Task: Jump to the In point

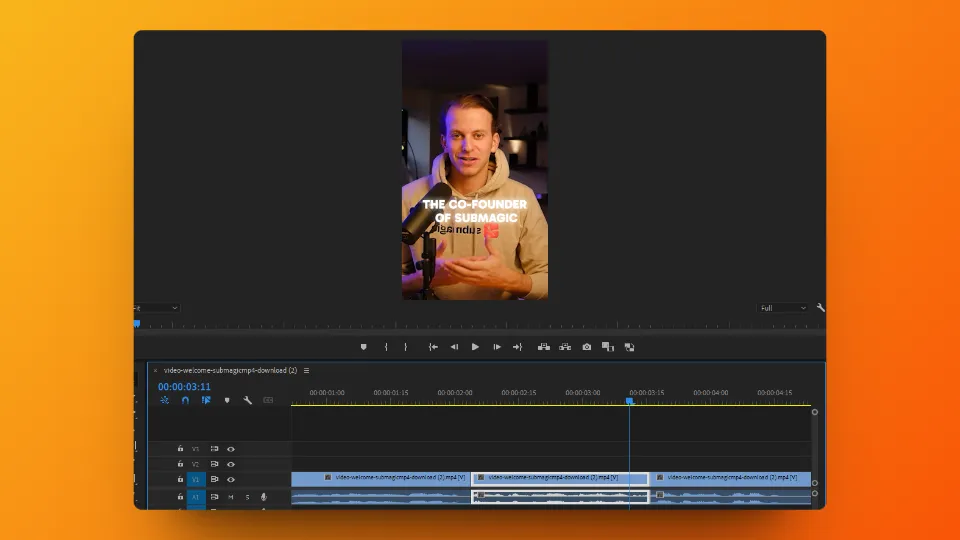Action: coord(433,347)
